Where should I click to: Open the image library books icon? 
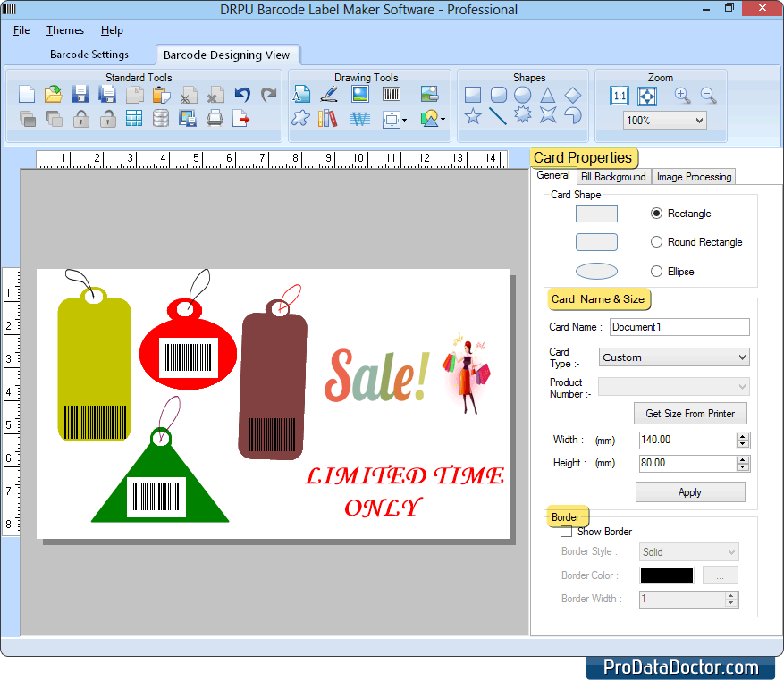[x=327, y=119]
